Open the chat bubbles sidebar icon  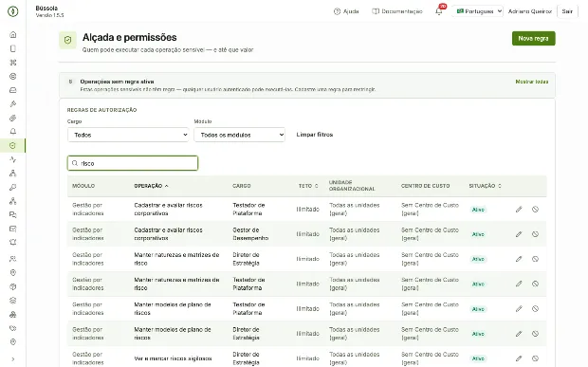point(12,215)
